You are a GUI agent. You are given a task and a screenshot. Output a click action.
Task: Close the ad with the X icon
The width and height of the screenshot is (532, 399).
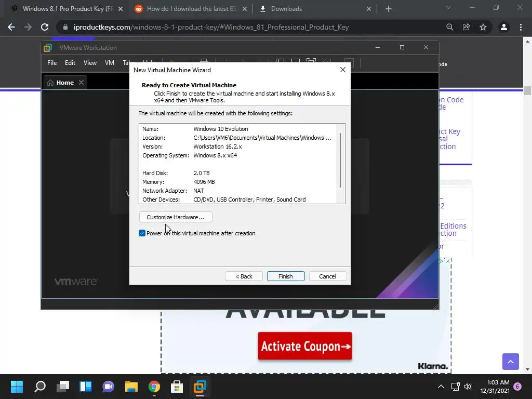(448, 261)
